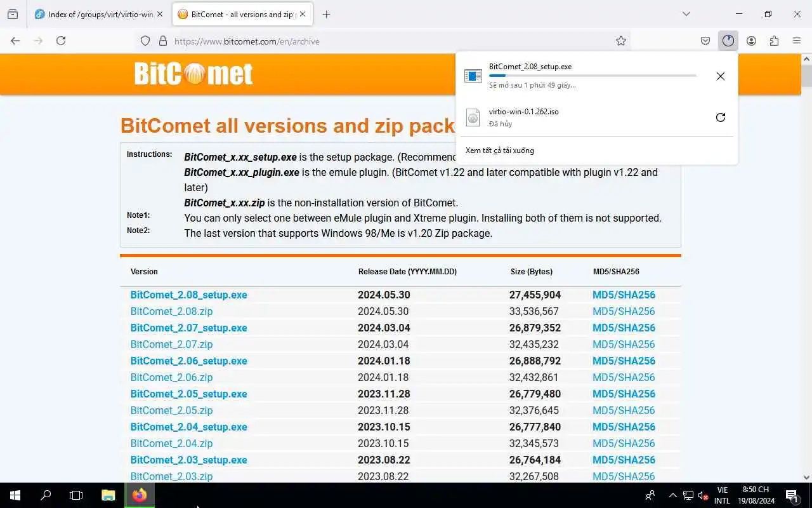Screen dimensions: 812x508
Task: Download BitComet_2.04_setup.exe link
Action: (x=188, y=427)
